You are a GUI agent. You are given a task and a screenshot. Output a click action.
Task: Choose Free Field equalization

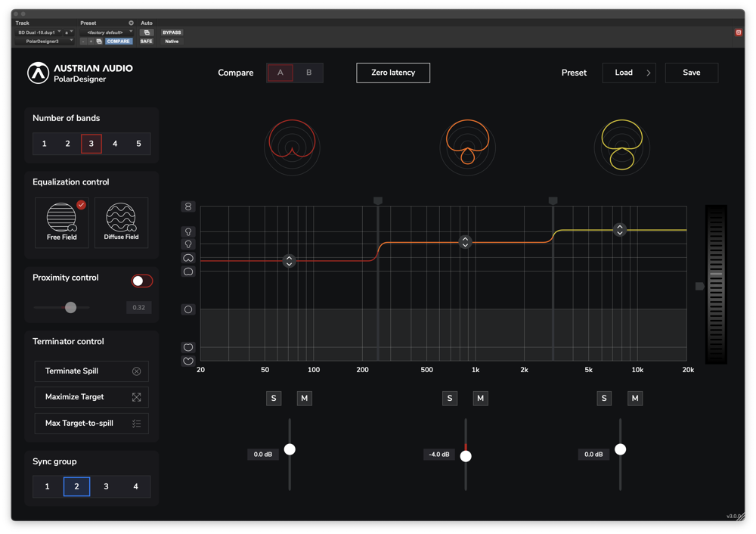(x=61, y=222)
